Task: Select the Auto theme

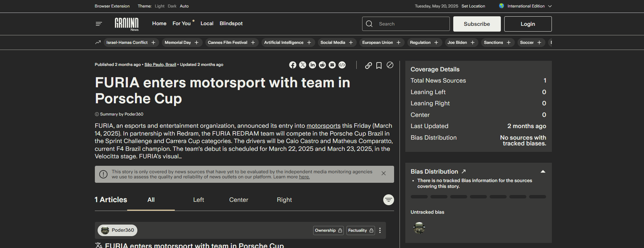Action: (x=184, y=6)
